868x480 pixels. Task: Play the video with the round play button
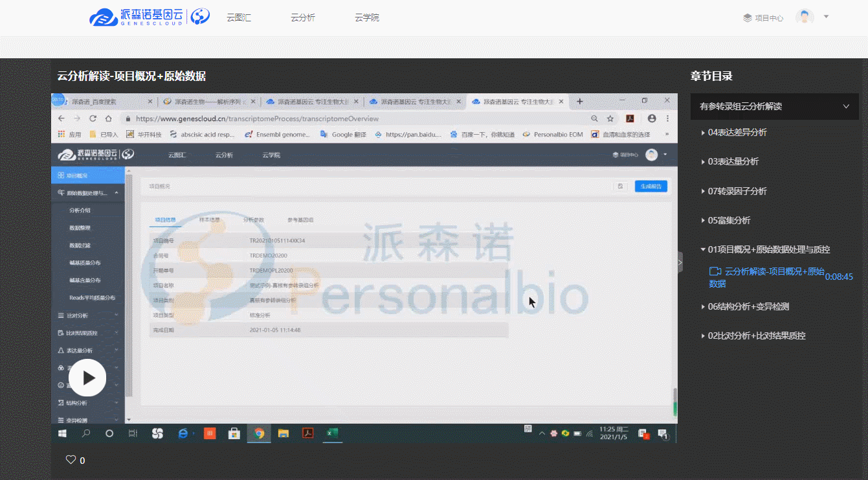87,378
